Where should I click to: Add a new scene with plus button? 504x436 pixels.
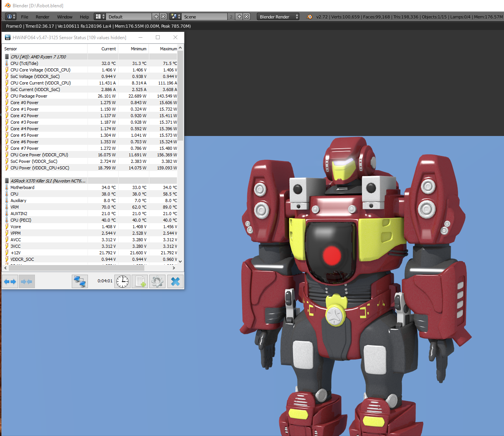[x=240, y=17]
